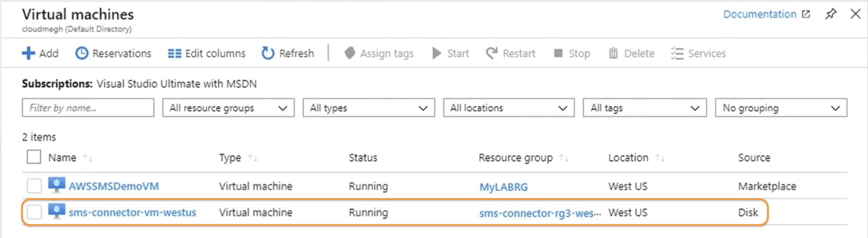Click the sms-connector-vm-westus VM icon
This screenshot has height=238, width=868.
pyautogui.click(x=56, y=211)
